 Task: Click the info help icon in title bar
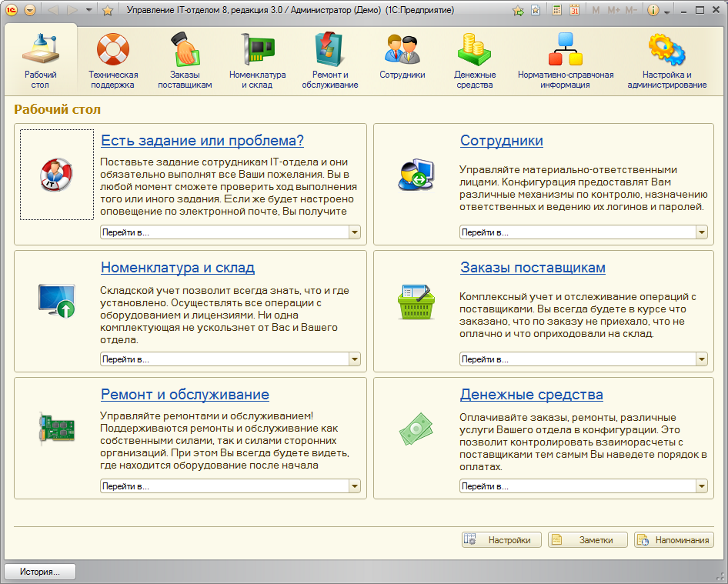(653, 10)
